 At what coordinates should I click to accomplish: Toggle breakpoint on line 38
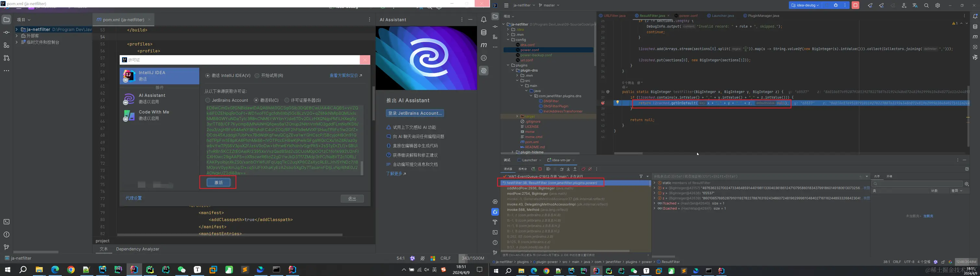pyautogui.click(x=602, y=103)
